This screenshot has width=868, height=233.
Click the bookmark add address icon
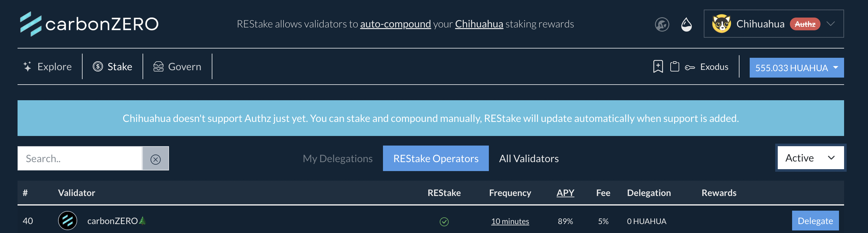658,66
